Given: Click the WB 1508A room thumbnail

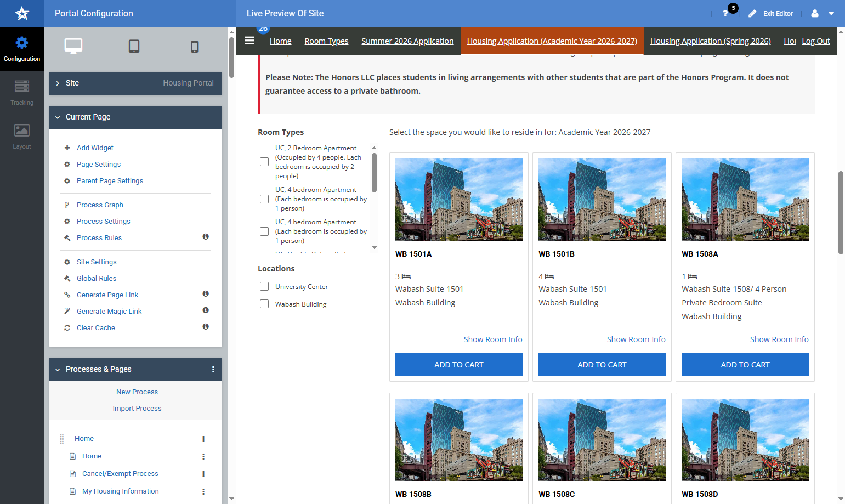Looking at the screenshot, I should pyautogui.click(x=745, y=200).
